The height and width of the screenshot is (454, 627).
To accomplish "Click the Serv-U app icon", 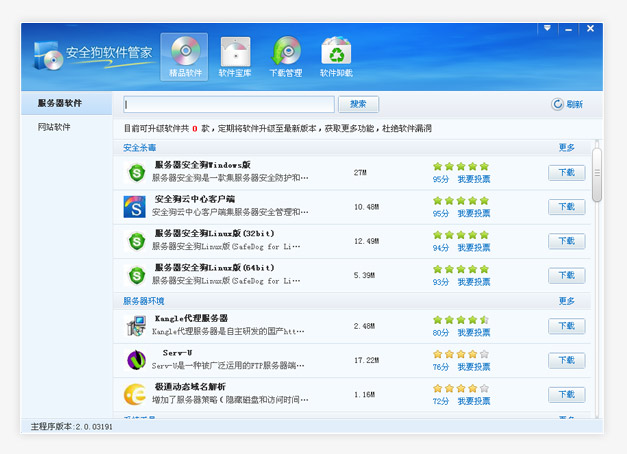I will click(x=135, y=360).
